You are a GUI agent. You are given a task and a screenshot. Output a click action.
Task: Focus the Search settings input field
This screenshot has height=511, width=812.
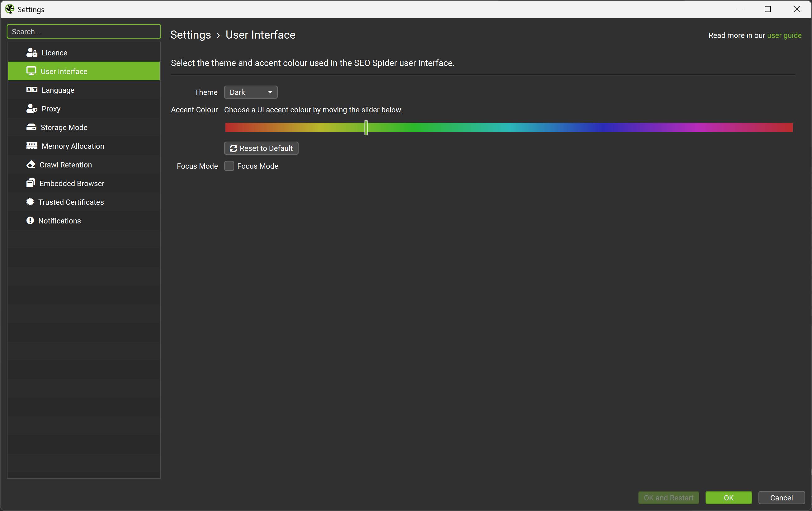click(84, 31)
